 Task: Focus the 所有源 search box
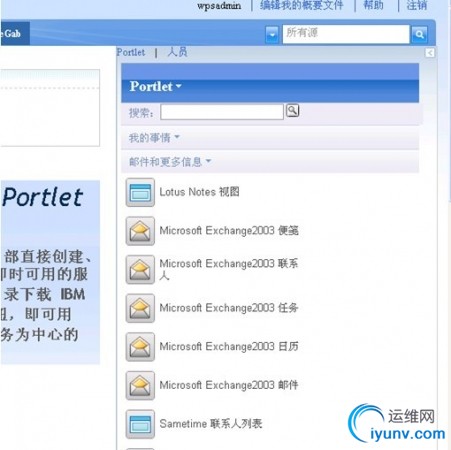pyautogui.click(x=346, y=34)
